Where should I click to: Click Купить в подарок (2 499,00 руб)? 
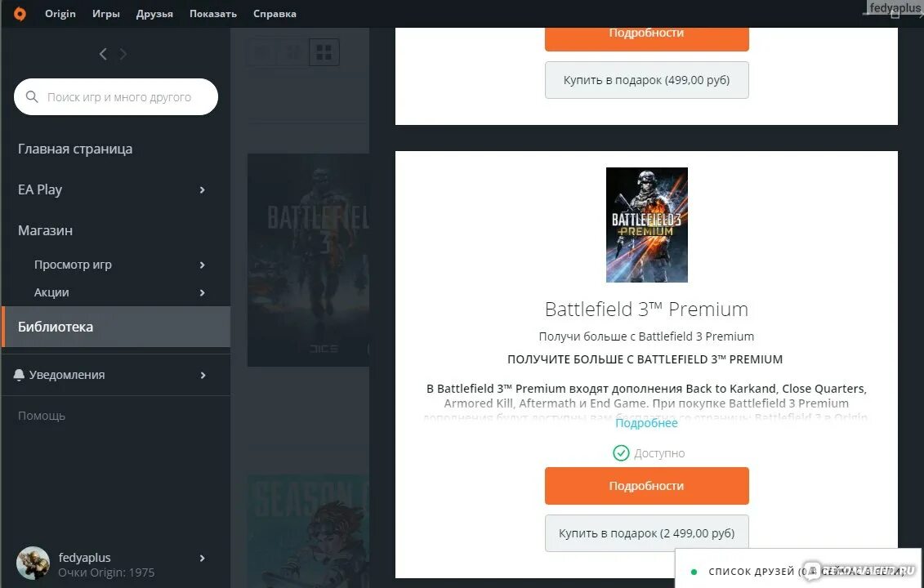(646, 533)
